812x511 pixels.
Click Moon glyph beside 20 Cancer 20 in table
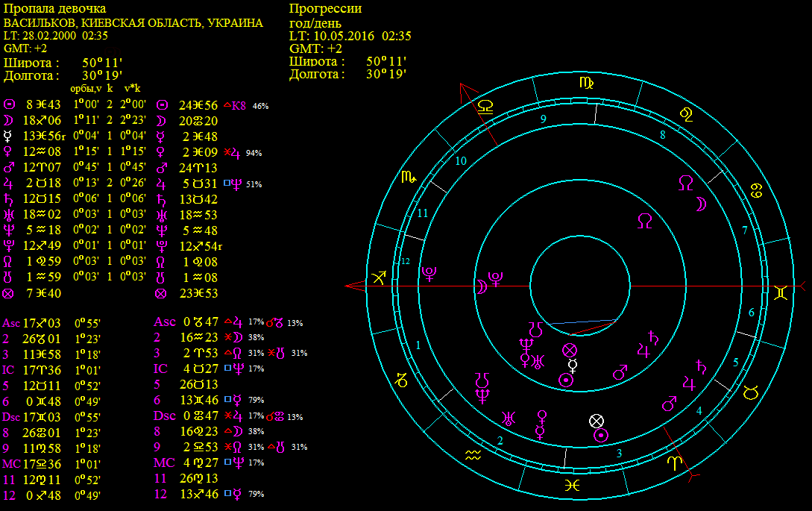pos(161,121)
